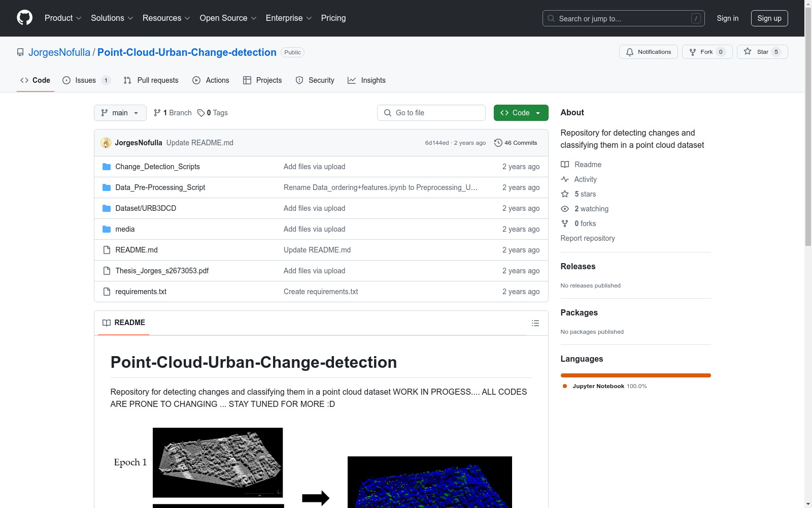Open the requirements.txt file name
This screenshot has height=508, width=812.
pyautogui.click(x=141, y=292)
